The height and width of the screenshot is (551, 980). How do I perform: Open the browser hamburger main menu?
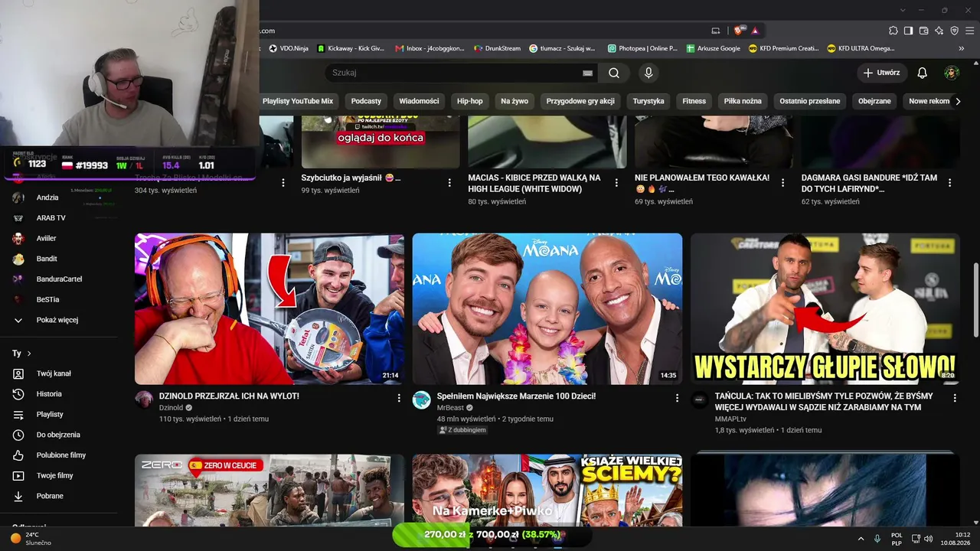(x=970, y=31)
